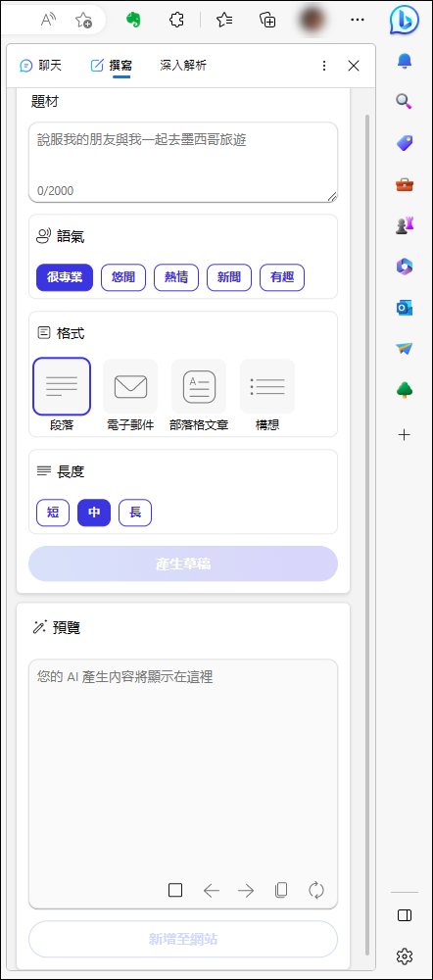Click the 新增至網站 button
The image size is (433, 980).
coord(183,939)
